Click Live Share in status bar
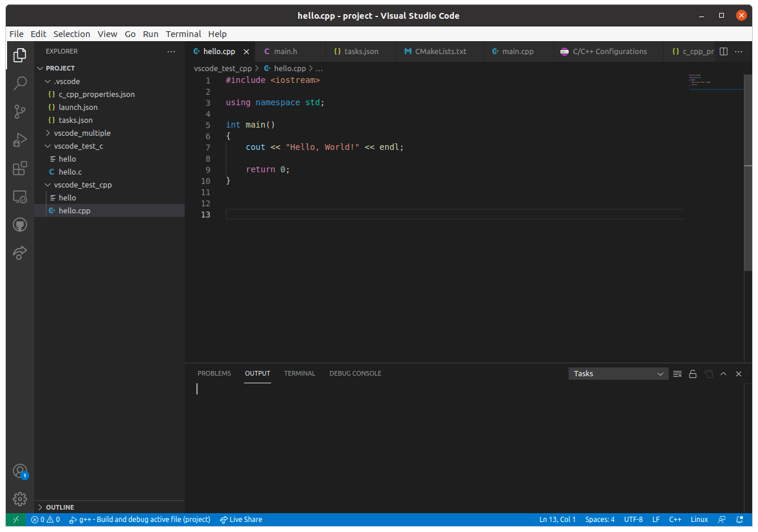The image size is (758, 532). pos(241,520)
